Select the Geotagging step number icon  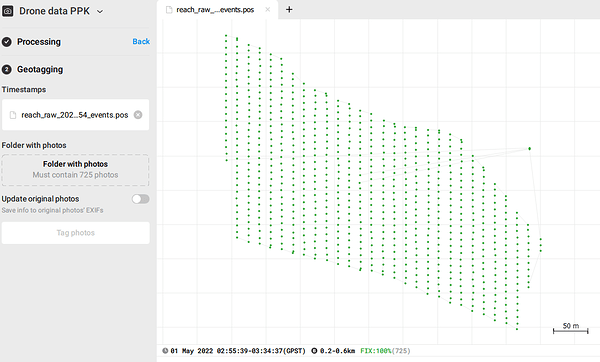coord(7,69)
